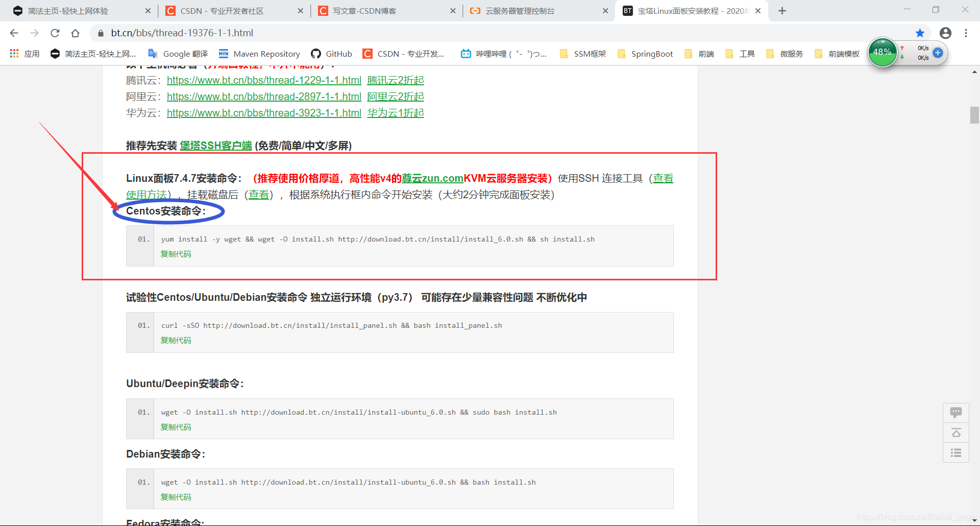Viewport: 980px width, 526px height.
Task: Close the 云服务器管理控制台 tab
Action: point(605,11)
